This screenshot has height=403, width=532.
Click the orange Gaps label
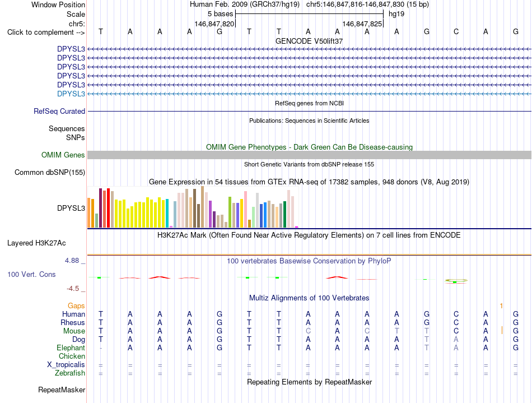pyautogui.click(x=76, y=306)
